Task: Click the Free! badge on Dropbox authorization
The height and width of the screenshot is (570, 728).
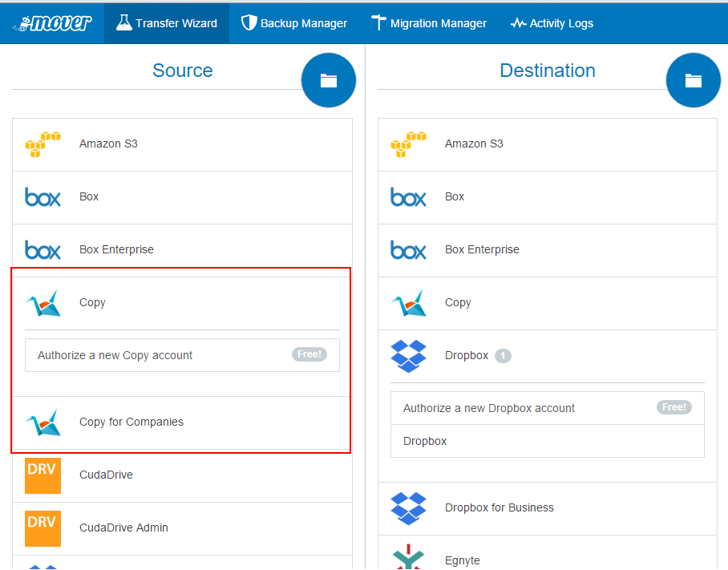Action: (674, 407)
